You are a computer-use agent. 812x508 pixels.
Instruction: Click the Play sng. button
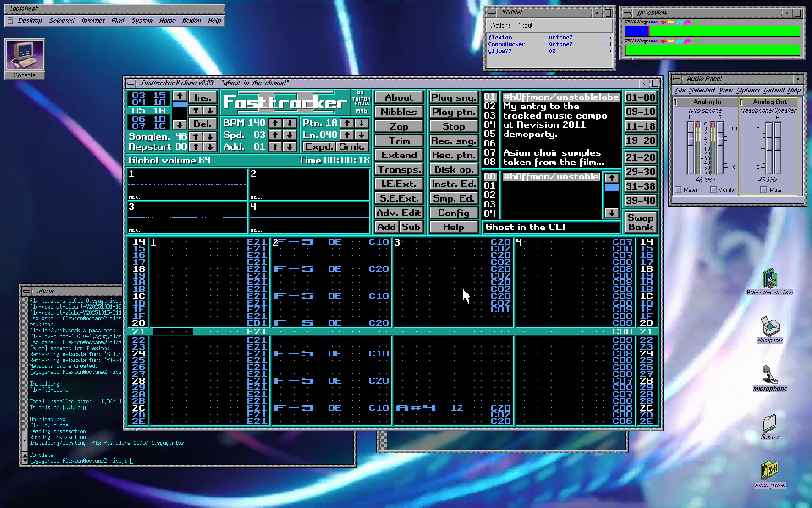tap(454, 98)
